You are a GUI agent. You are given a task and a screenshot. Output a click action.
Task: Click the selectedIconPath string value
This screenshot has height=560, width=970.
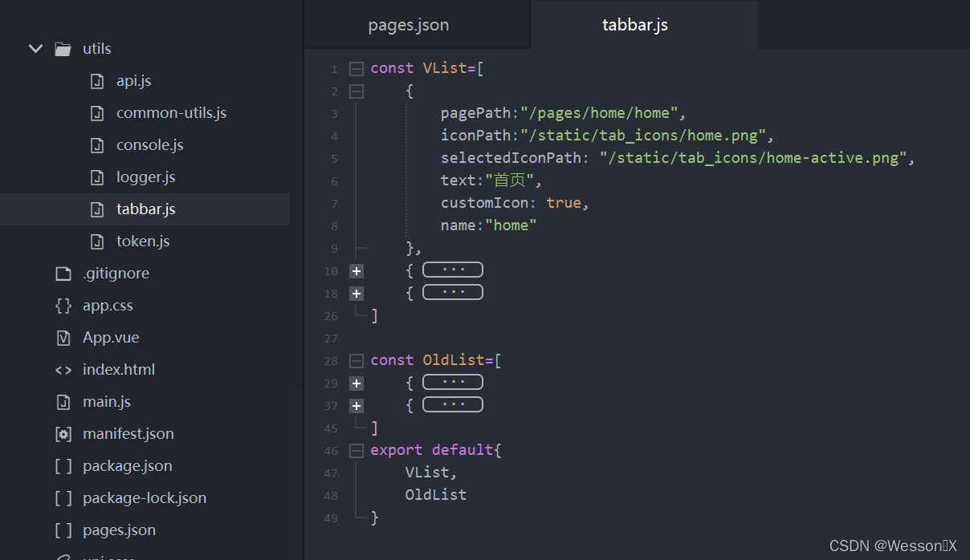pos(753,158)
